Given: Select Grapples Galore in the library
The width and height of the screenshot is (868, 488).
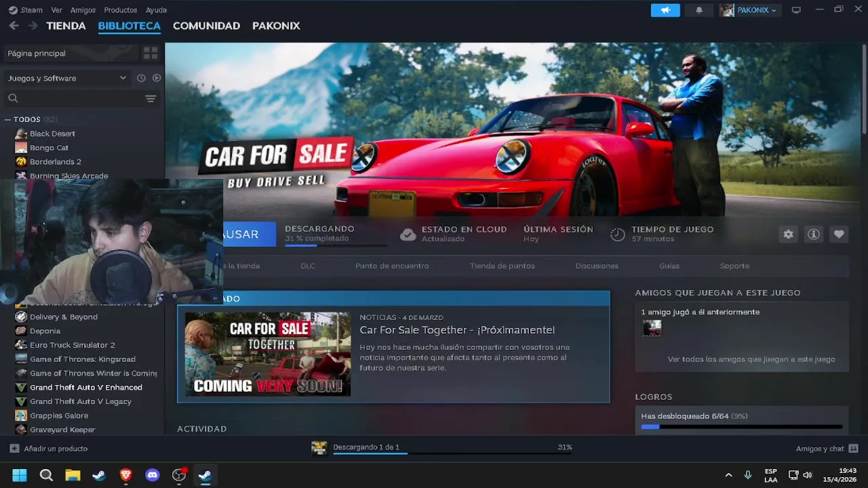Looking at the screenshot, I should (58, 415).
